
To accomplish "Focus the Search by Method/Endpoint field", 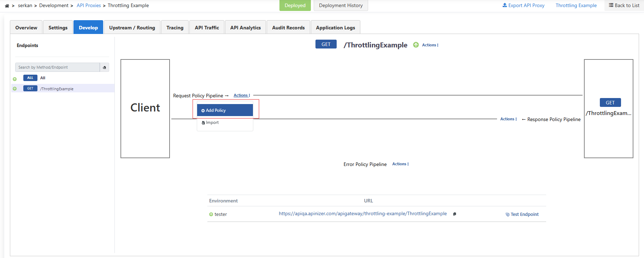I will click(x=58, y=67).
